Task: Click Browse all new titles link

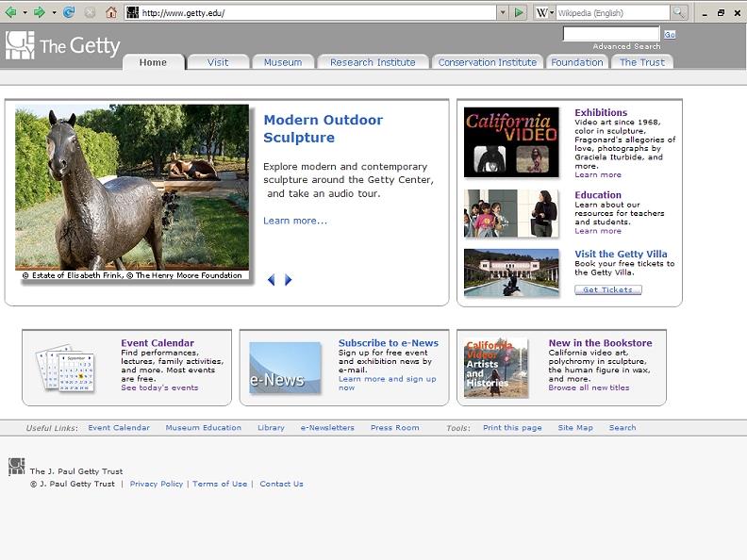Action: point(589,387)
